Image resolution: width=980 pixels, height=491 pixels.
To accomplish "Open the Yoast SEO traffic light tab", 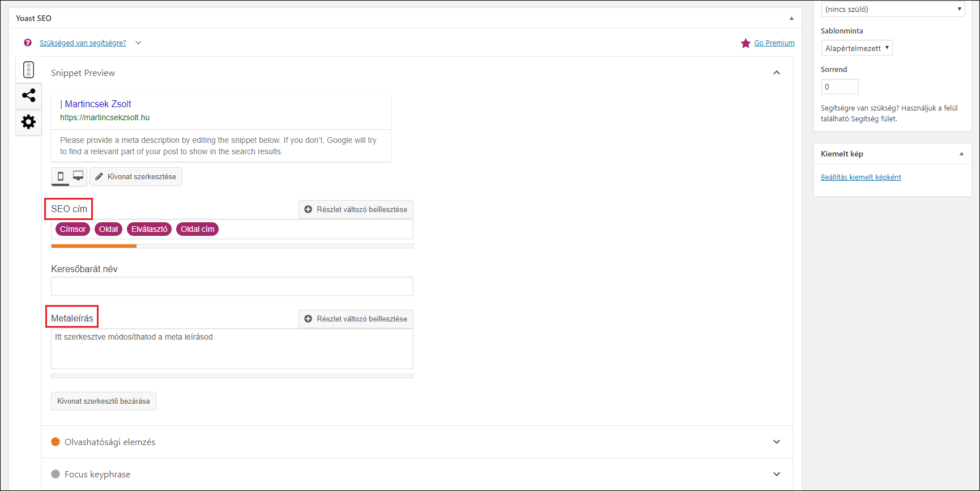I will point(28,70).
